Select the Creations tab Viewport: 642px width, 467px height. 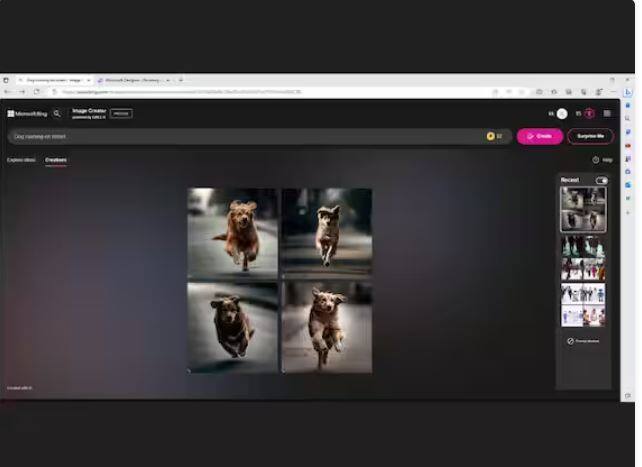point(56,160)
